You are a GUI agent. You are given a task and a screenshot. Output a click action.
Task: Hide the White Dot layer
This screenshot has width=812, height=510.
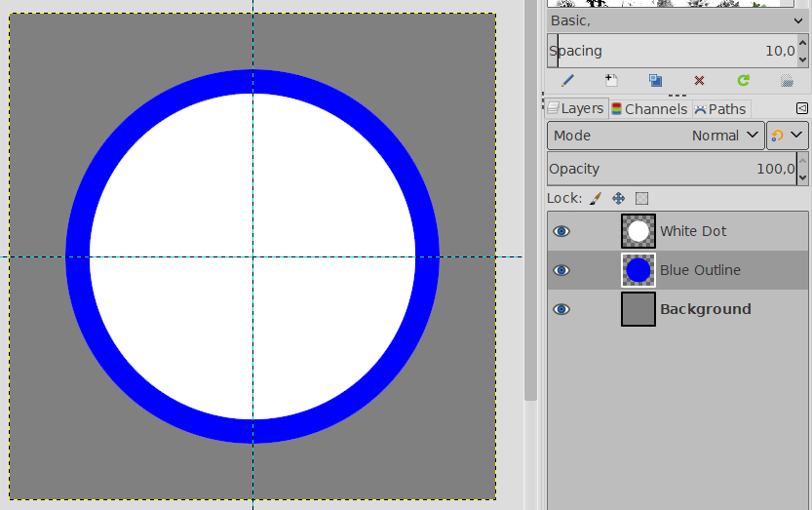[x=561, y=231]
